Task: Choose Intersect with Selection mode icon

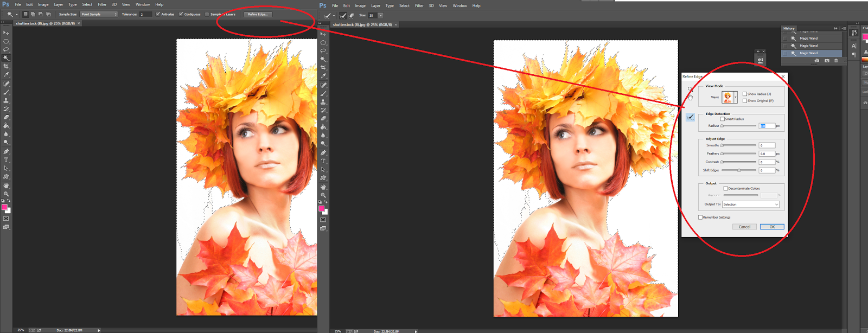Action: [x=48, y=14]
